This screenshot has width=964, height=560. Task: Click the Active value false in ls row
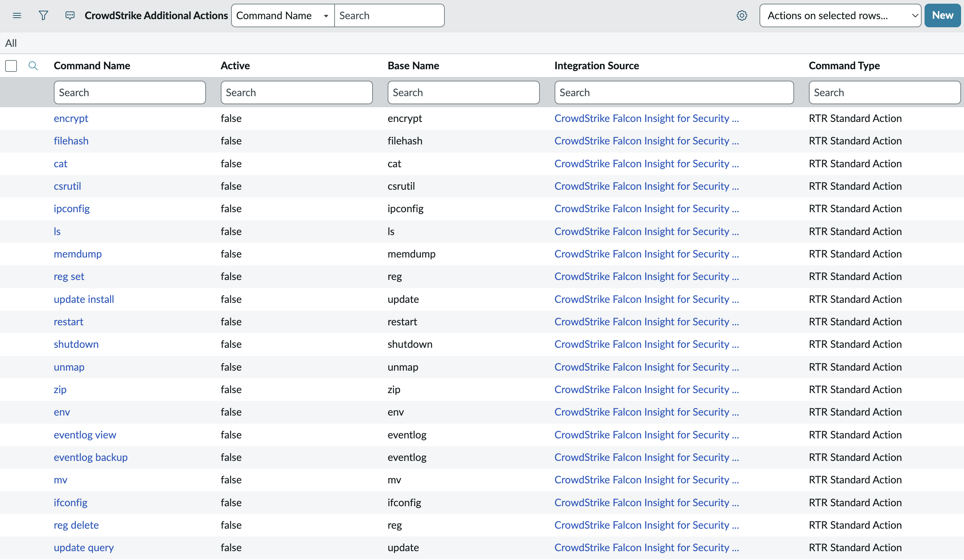pyautogui.click(x=231, y=231)
